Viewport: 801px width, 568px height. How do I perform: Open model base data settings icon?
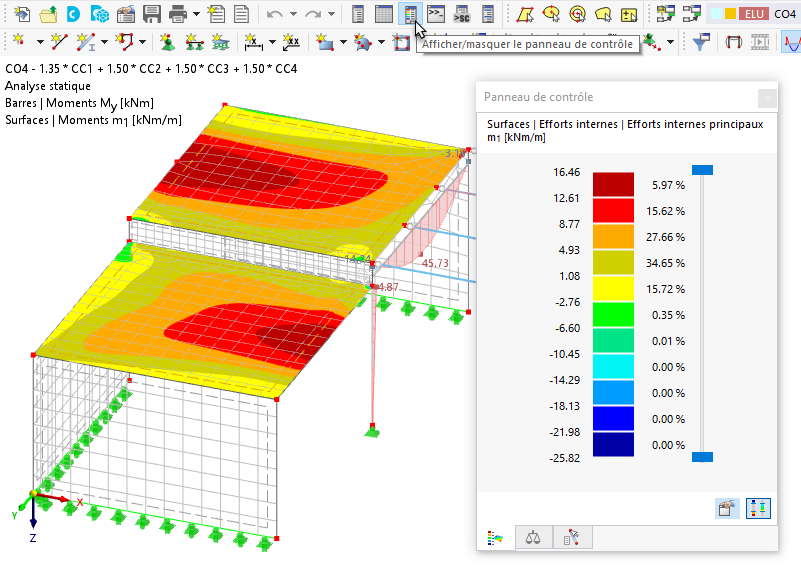click(126, 14)
